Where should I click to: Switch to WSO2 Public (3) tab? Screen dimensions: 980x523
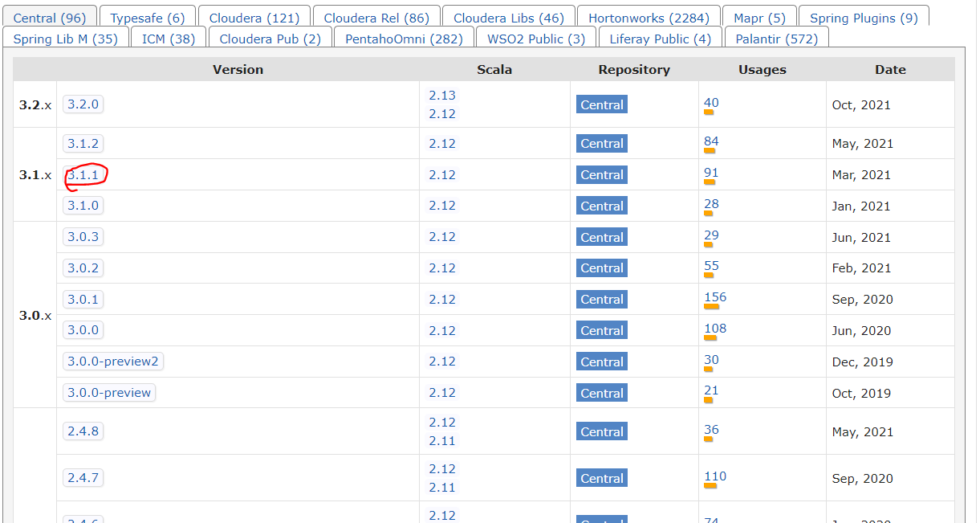(x=536, y=38)
